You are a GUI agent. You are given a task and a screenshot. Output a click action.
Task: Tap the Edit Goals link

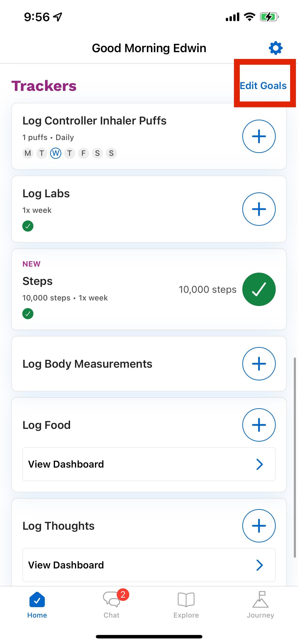(x=263, y=86)
